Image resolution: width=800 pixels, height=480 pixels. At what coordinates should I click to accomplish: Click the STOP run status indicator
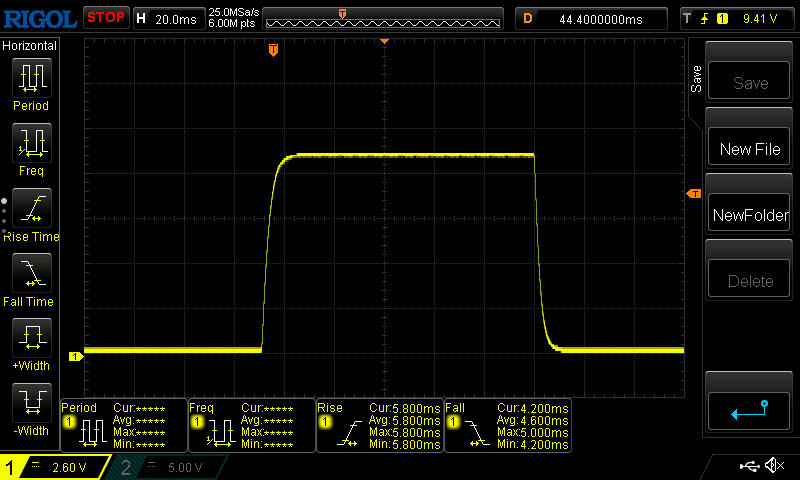coord(105,18)
